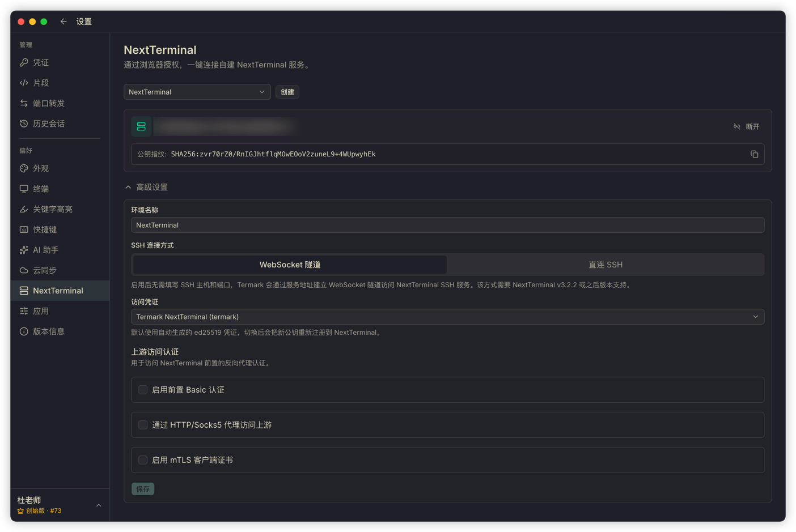The height and width of the screenshot is (532, 796).
Task: Click the back arrow next to 设置
Action: coord(63,22)
